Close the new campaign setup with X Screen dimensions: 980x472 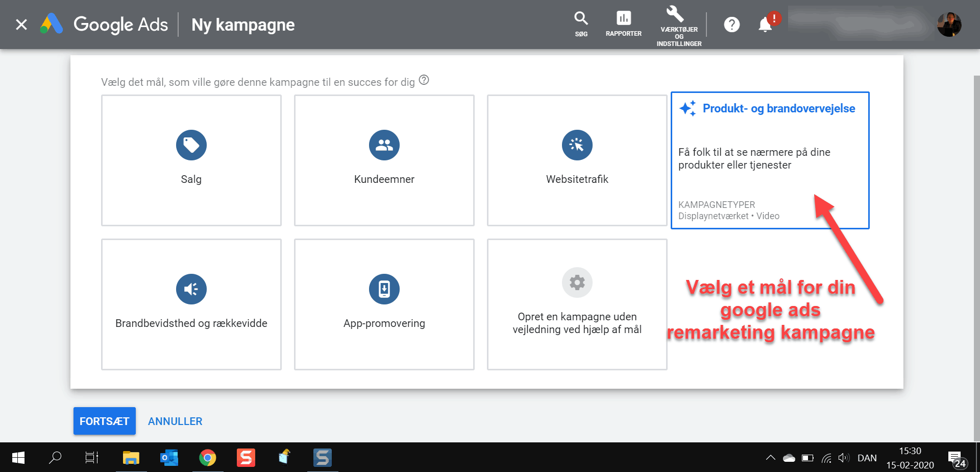[x=21, y=25]
